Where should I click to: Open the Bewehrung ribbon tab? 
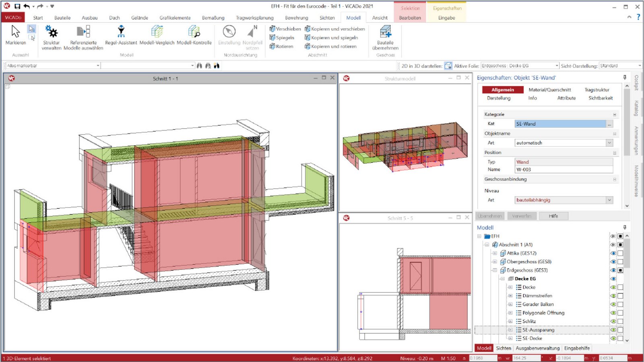click(x=297, y=18)
